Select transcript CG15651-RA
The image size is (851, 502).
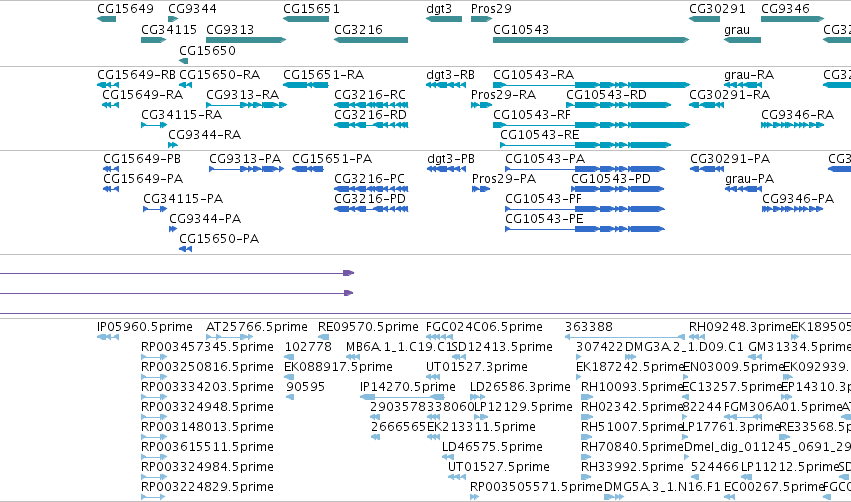(x=306, y=85)
